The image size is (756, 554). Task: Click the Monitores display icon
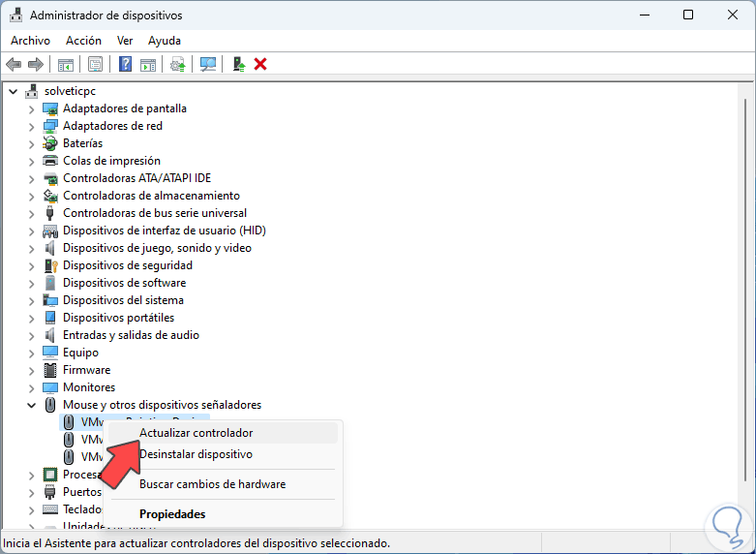[50, 387]
